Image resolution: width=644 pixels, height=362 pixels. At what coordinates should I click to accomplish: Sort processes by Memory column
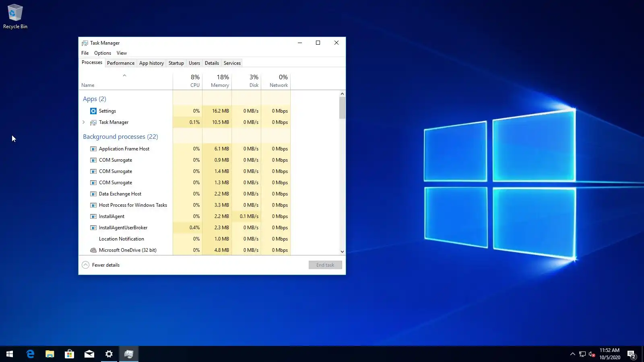pos(217,81)
